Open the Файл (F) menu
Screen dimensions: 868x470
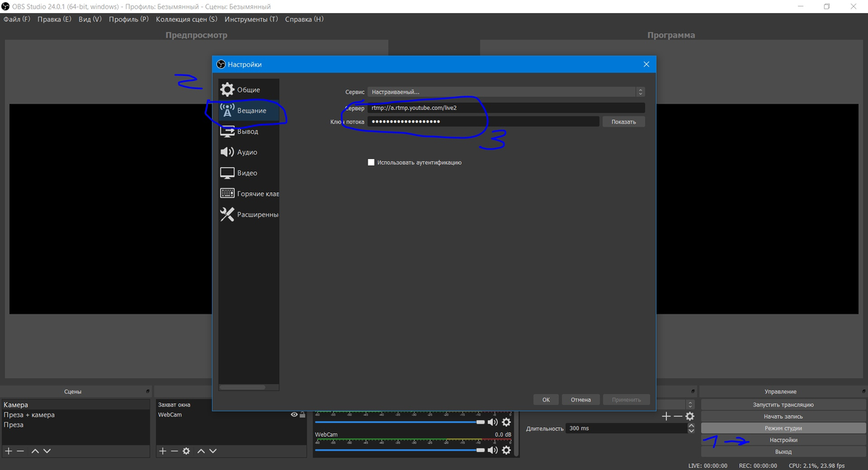coord(17,20)
